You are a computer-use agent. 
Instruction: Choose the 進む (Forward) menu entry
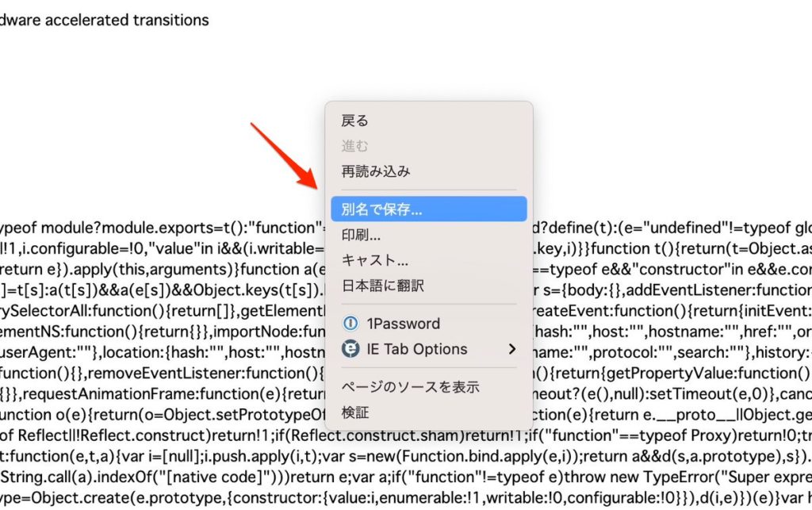(x=355, y=146)
